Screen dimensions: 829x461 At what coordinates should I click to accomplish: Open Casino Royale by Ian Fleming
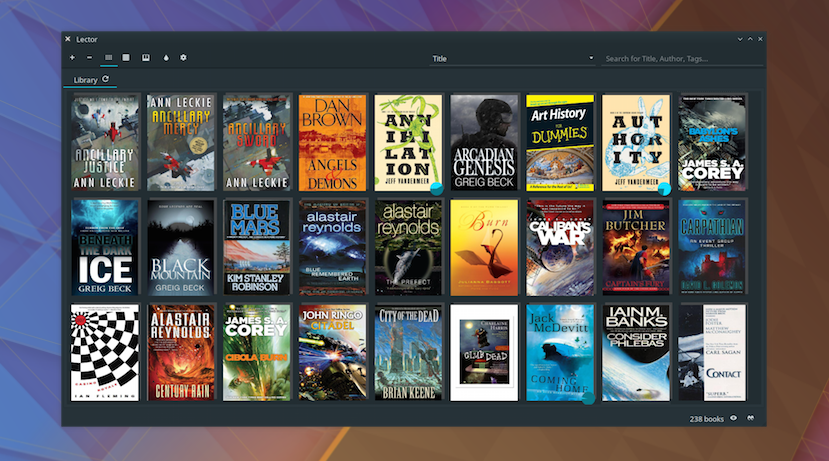(105, 352)
